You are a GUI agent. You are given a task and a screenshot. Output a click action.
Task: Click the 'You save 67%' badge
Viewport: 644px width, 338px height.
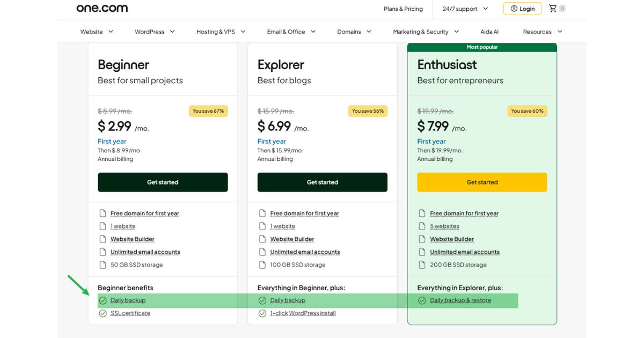[x=208, y=111]
